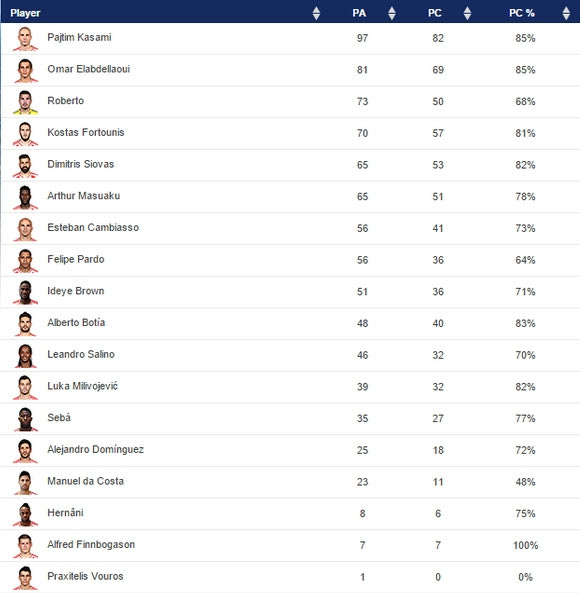
Task: Click Sebá's player avatar
Action: coord(25,419)
